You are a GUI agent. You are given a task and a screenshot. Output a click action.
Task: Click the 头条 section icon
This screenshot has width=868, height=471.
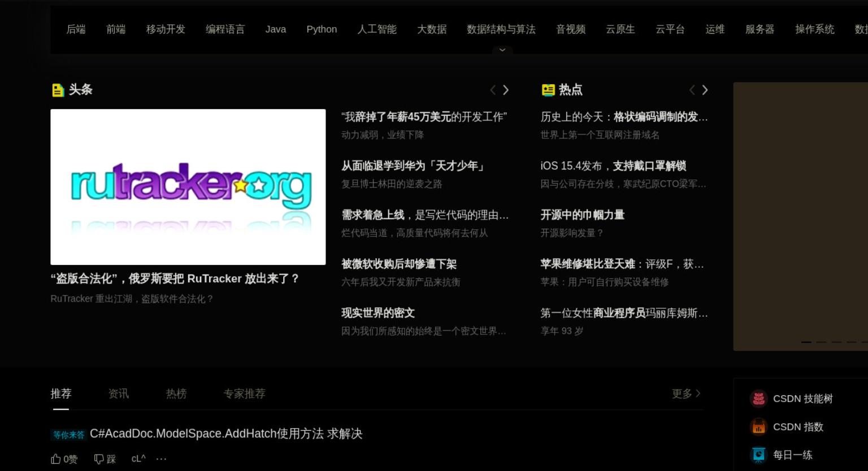point(58,90)
